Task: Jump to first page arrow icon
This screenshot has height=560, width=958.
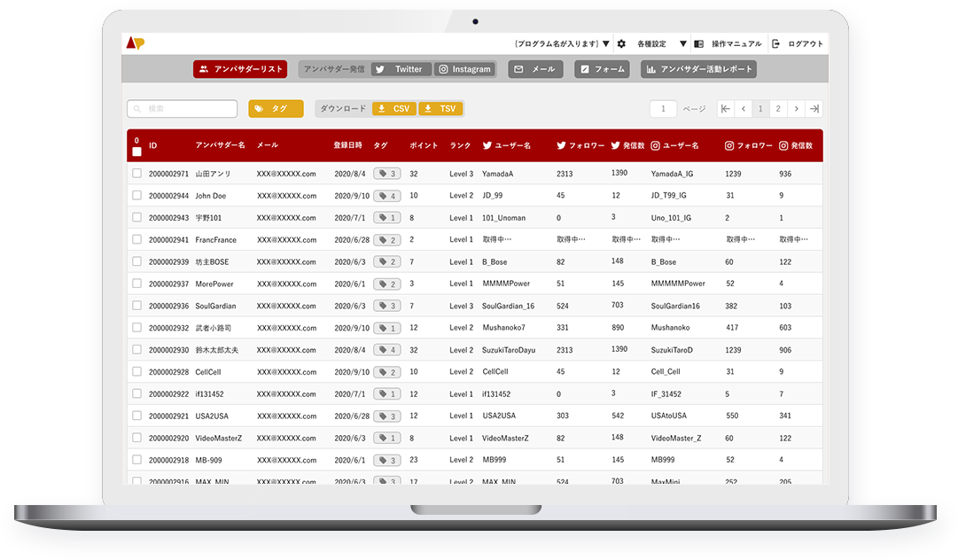Action: tap(726, 109)
